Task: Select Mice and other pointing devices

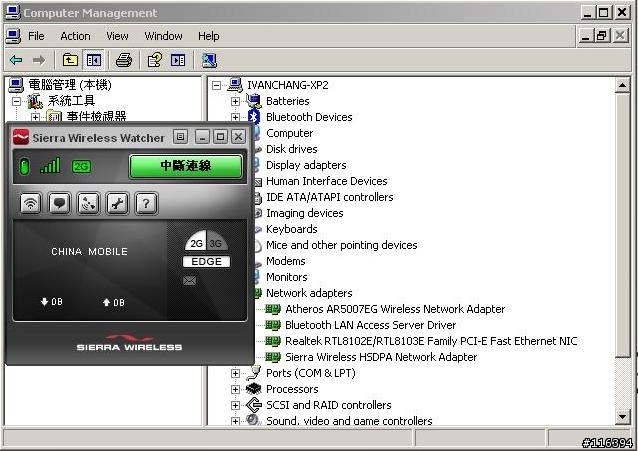Action: [x=341, y=245]
